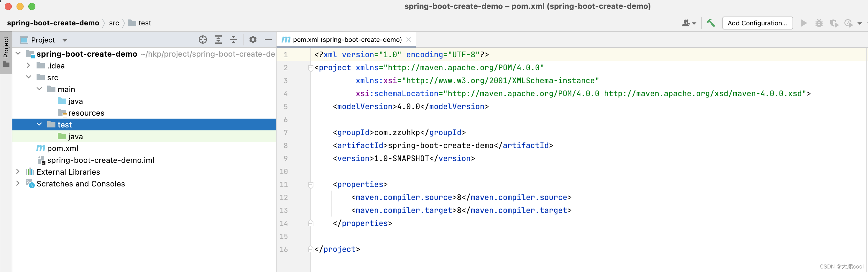Click the test breadcrumb
The height and width of the screenshot is (272, 868).
pyautogui.click(x=139, y=23)
